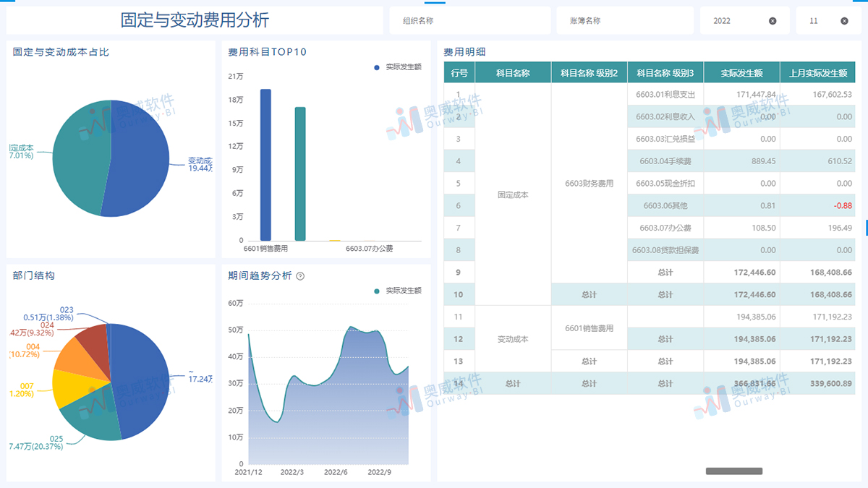Open the 组织名称 filter selector
868x488 pixels.
tap(470, 20)
